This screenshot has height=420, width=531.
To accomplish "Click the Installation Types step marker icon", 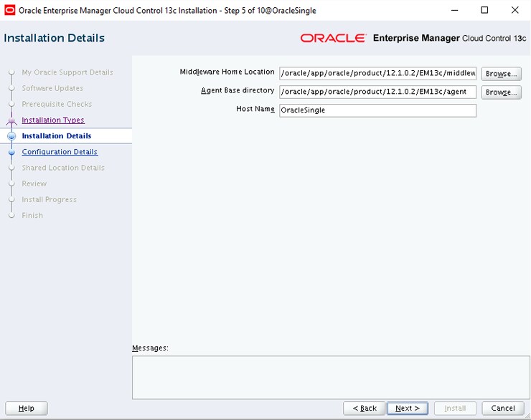I will [12, 120].
